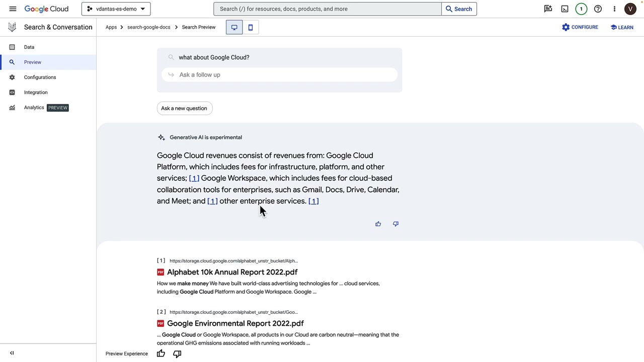Click the generative AI sparkle icon
The image size is (644, 362).
click(161, 137)
